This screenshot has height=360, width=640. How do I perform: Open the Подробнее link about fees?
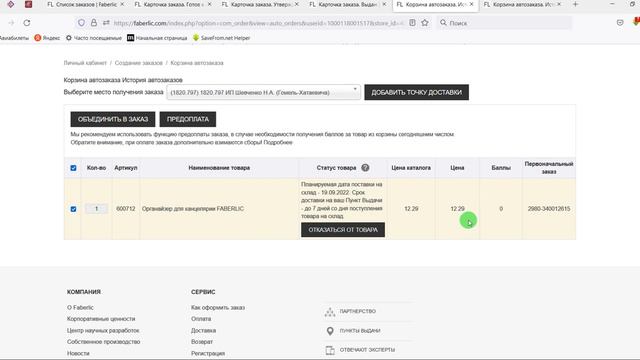point(278,142)
